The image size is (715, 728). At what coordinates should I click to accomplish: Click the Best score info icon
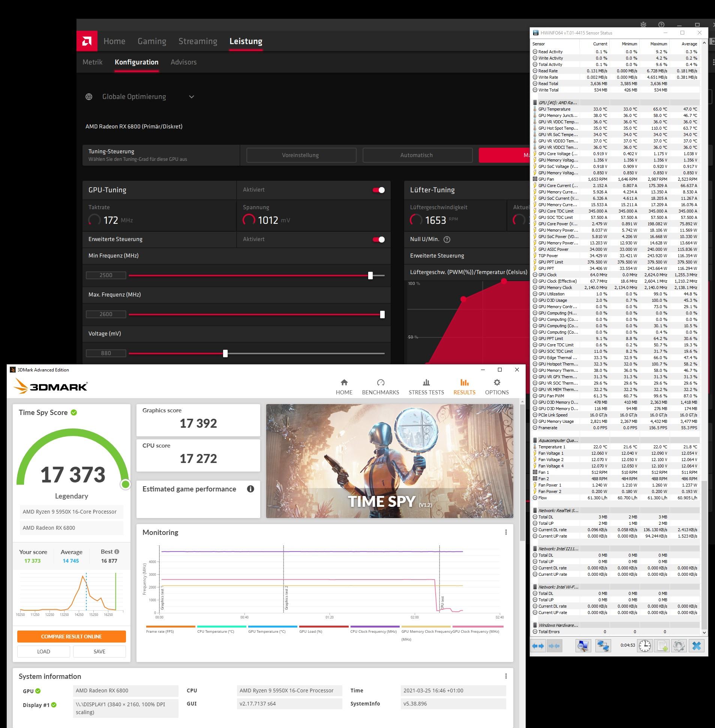tap(117, 551)
